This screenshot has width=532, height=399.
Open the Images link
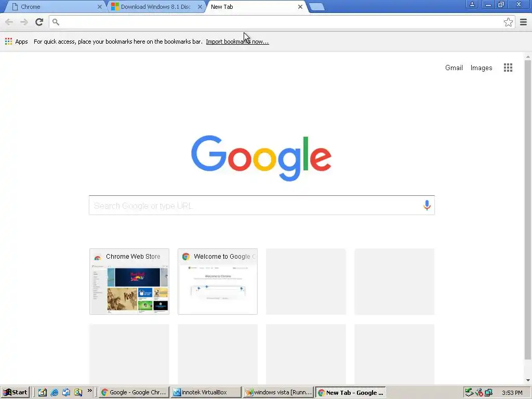coord(481,68)
